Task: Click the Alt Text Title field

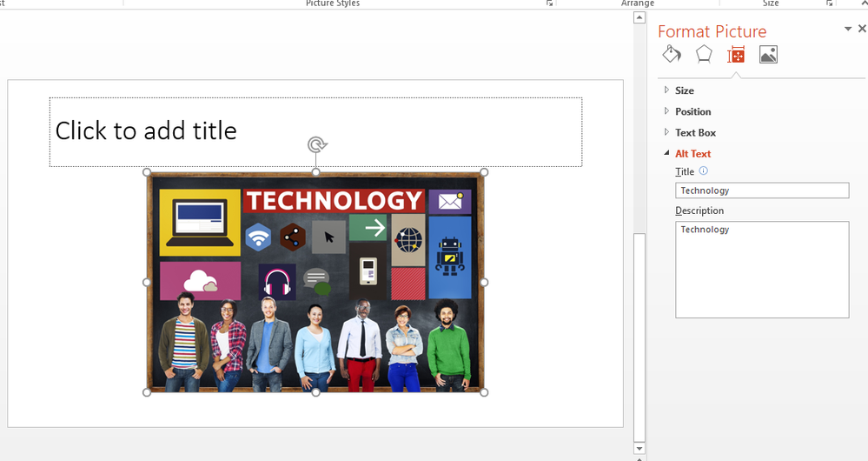Action: [762, 190]
